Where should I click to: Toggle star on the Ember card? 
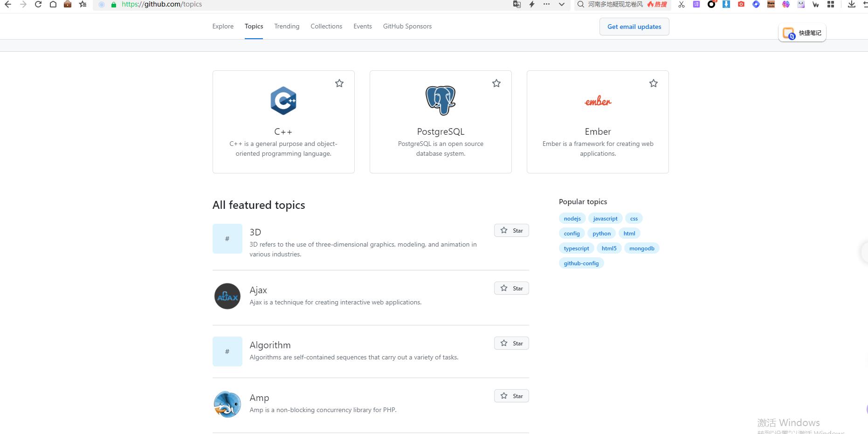click(654, 83)
